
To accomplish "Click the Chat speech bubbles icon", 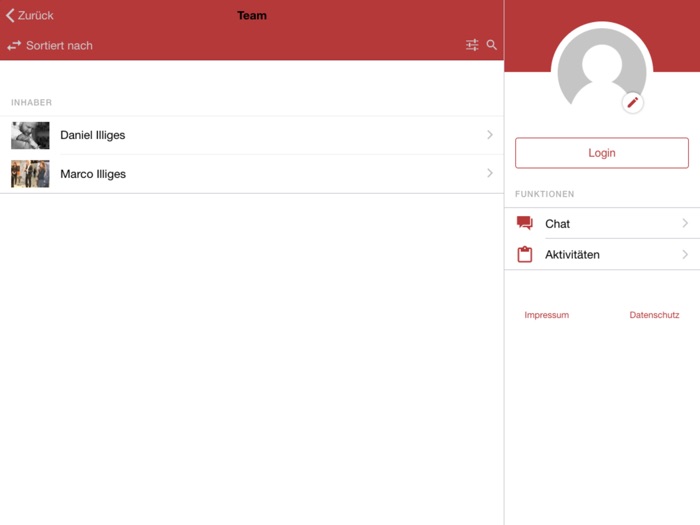I will pyautogui.click(x=525, y=223).
